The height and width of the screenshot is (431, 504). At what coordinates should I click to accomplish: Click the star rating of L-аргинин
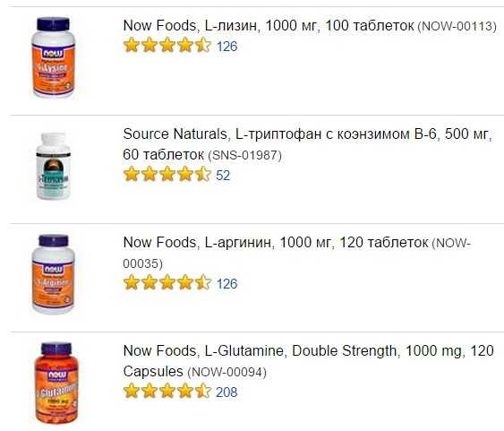167,283
